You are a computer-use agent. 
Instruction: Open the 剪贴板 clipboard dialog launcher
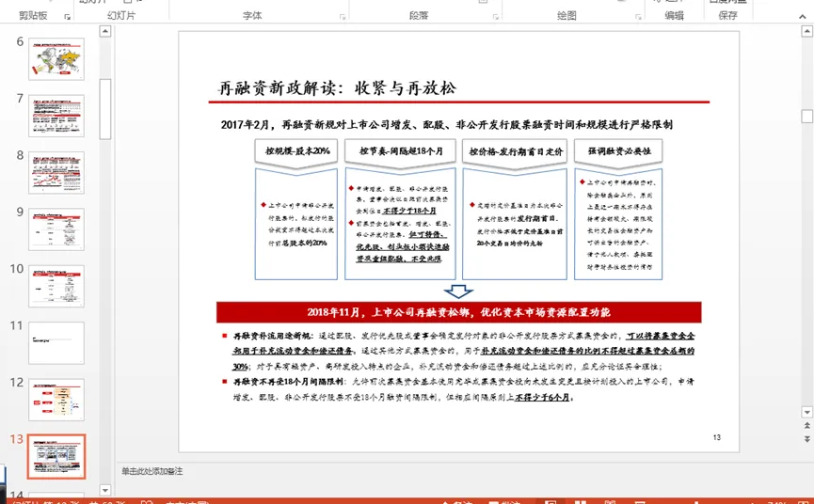pyautogui.click(x=68, y=17)
